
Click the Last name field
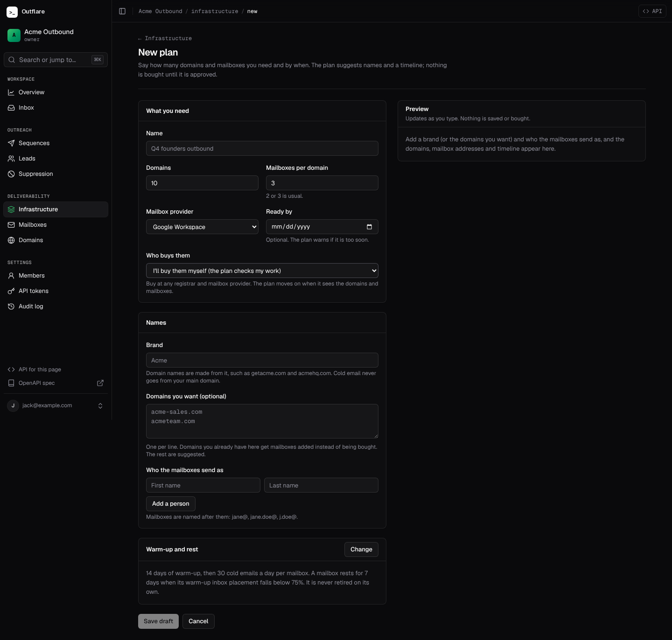pyautogui.click(x=321, y=485)
